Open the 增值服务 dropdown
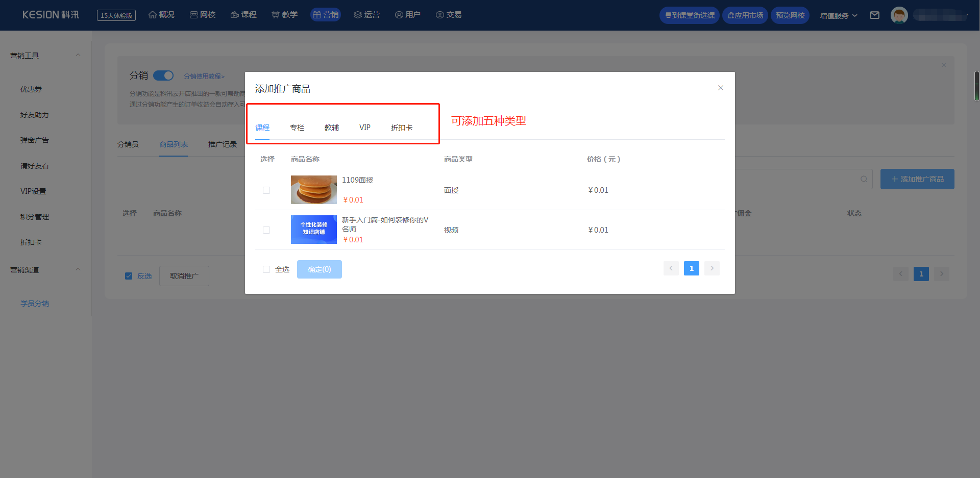Screen dimensions: 980x478 [838, 15]
